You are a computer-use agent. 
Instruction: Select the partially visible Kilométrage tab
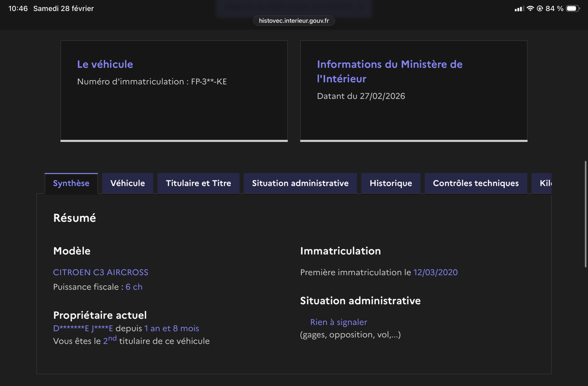pyautogui.click(x=544, y=183)
